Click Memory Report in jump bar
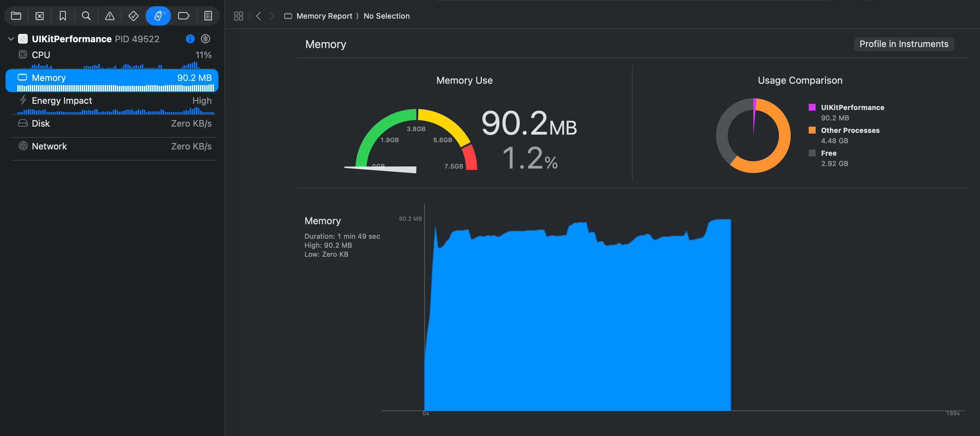 click(324, 16)
